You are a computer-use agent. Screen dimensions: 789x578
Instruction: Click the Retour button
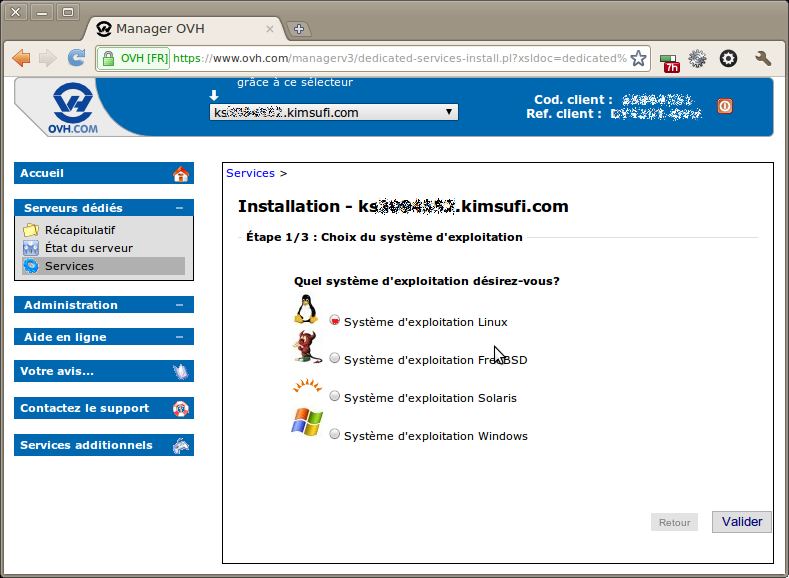pos(674,522)
